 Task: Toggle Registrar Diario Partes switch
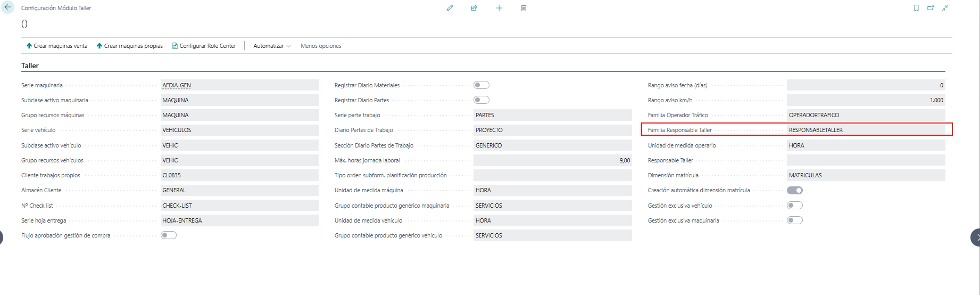coord(481,100)
